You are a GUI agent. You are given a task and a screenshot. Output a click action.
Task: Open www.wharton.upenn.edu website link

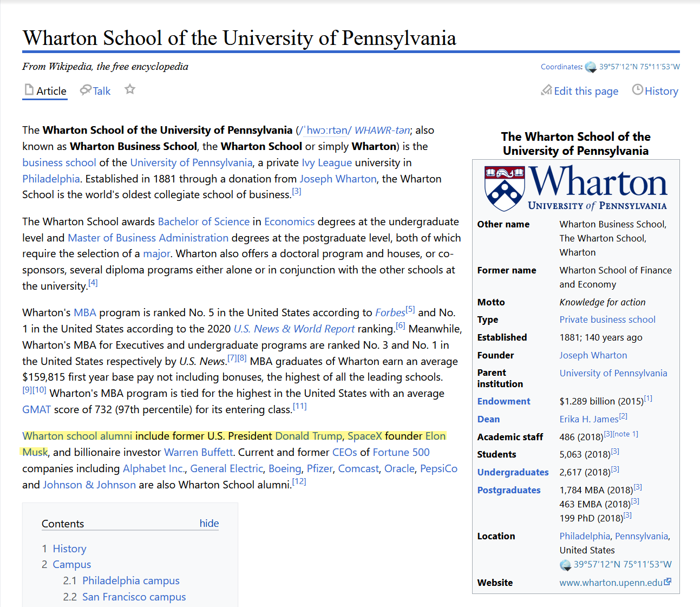(x=611, y=583)
